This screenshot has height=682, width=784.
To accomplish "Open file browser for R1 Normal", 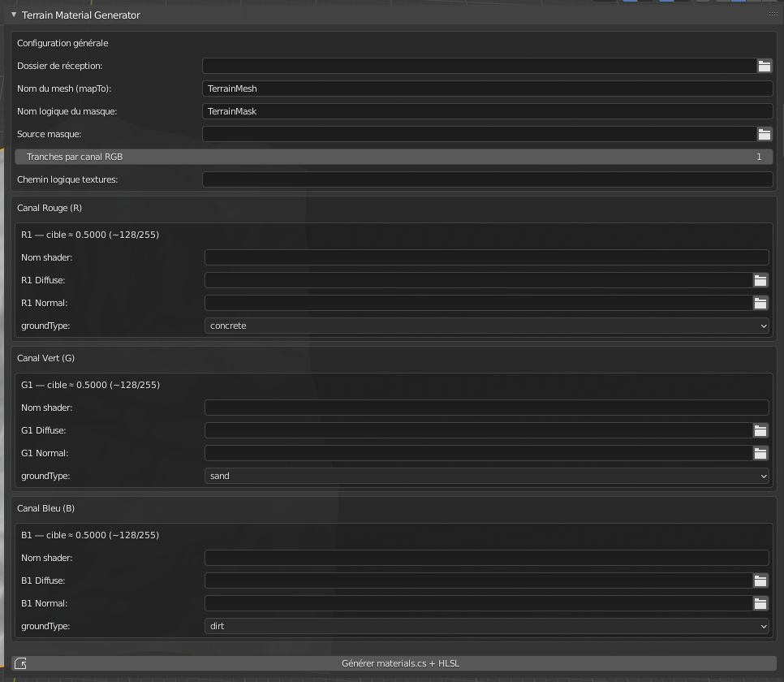I will [760, 303].
